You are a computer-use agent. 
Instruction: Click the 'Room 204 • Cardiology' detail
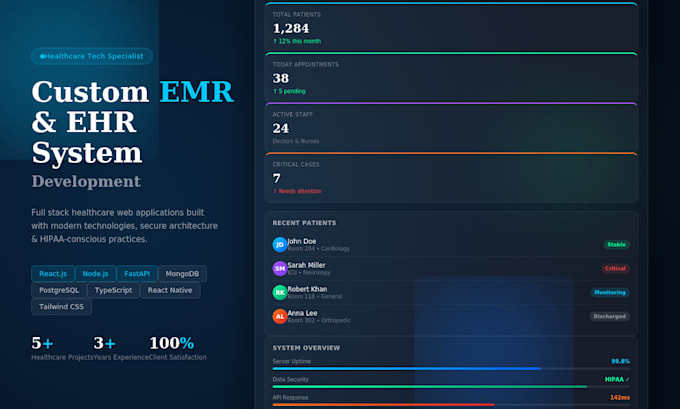pyautogui.click(x=318, y=249)
